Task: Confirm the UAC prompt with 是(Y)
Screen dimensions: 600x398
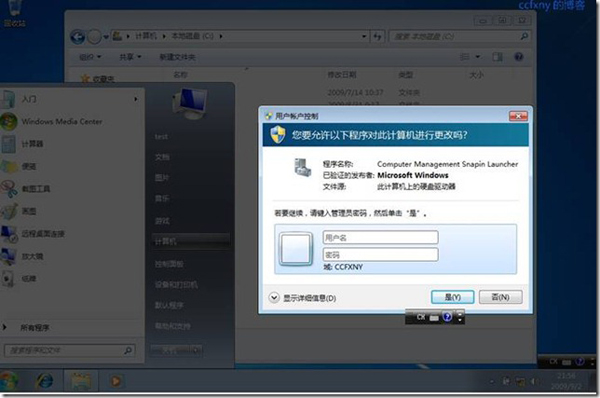Action: click(x=452, y=297)
